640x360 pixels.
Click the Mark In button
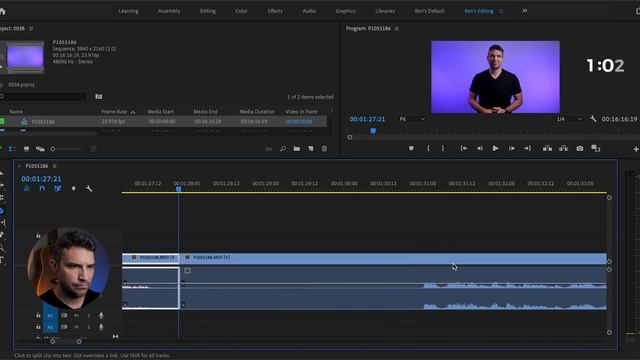click(x=428, y=149)
